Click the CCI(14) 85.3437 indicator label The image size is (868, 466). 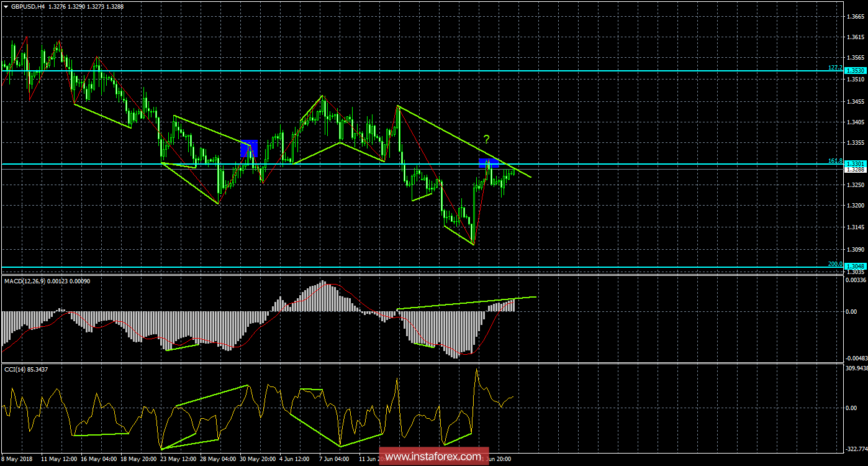(25, 369)
